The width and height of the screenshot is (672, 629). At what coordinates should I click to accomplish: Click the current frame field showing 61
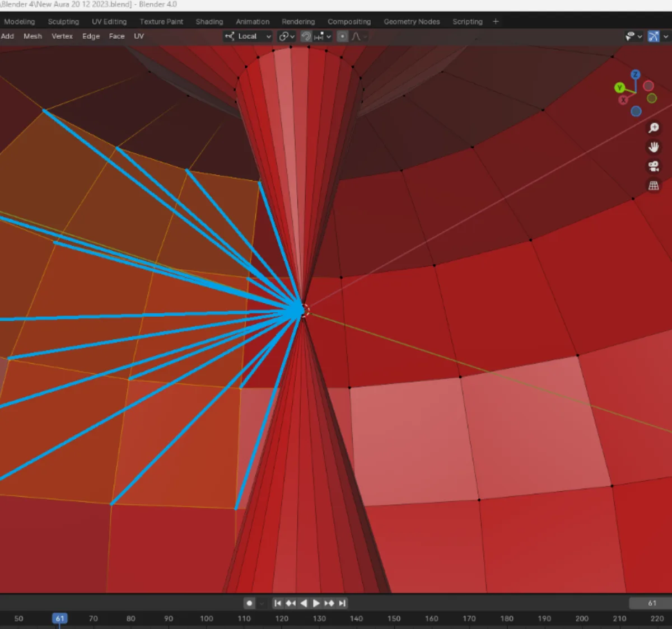651,603
